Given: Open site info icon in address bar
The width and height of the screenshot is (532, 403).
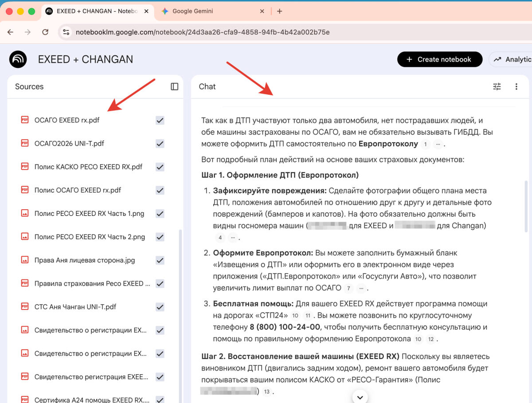Looking at the screenshot, I should (x=66, y=32).
